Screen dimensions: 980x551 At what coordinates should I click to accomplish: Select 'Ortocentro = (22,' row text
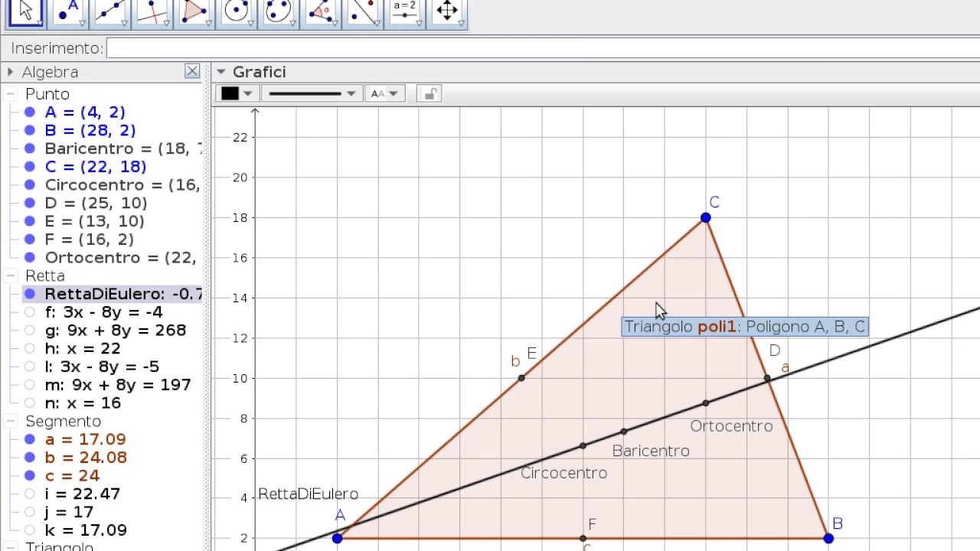[x=121, y=258]
